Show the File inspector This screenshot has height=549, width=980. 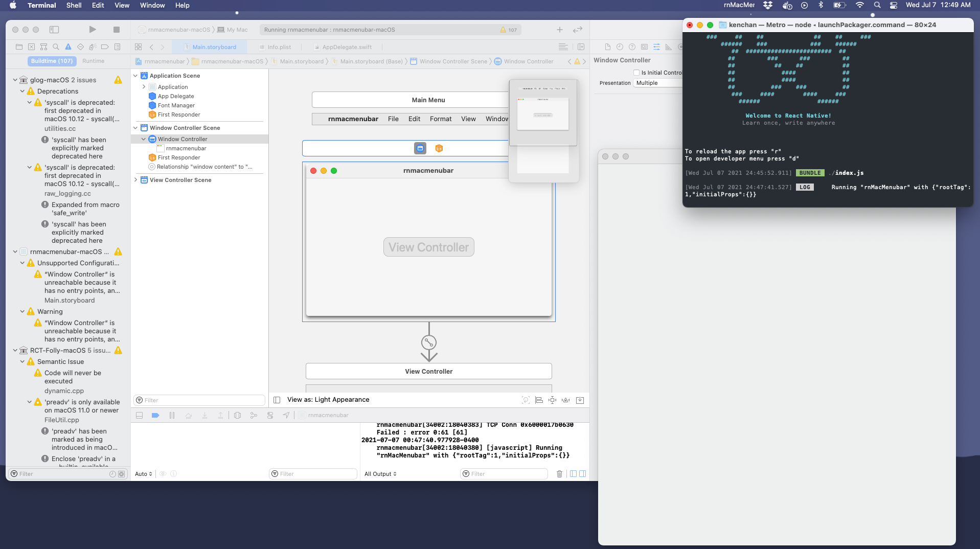click(x=608, y=47)
